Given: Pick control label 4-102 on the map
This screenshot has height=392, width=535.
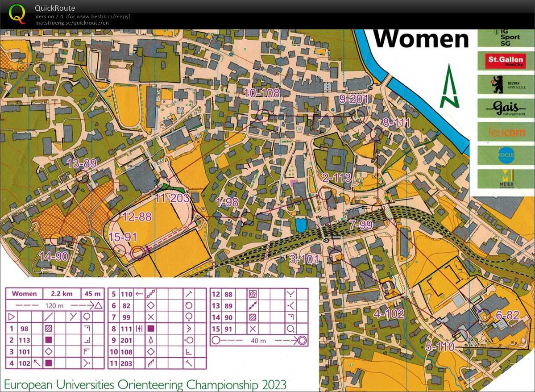Looking at the screenshot, I should [x=389, y=313].
